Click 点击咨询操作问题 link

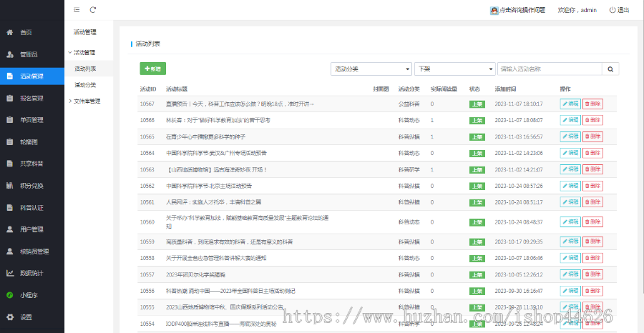coord(522,10)
